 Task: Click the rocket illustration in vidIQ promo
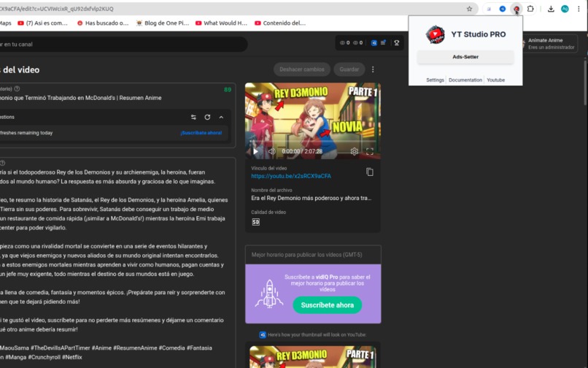[269, 294]
